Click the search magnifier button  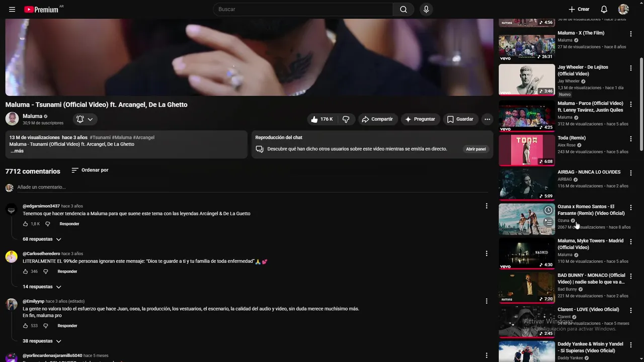tap(404, 9)
